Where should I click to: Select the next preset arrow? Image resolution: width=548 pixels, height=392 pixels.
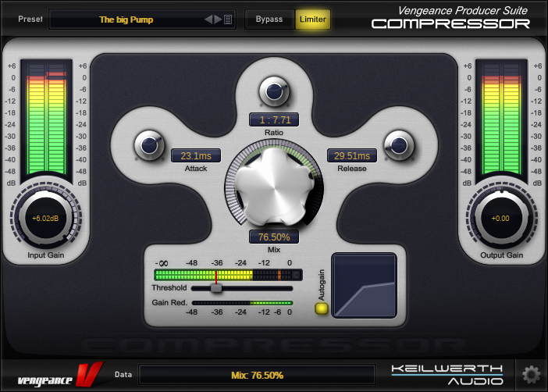tap(218, 20)
